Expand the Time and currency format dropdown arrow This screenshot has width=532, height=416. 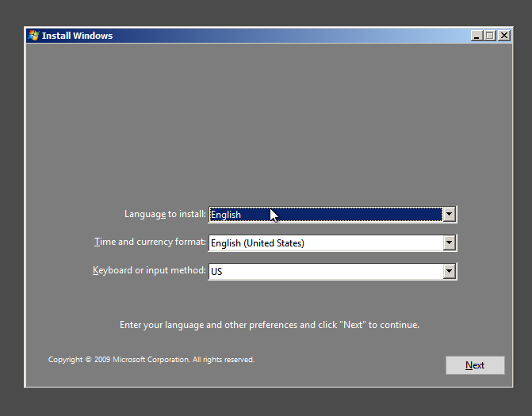[x=450, y=242]
